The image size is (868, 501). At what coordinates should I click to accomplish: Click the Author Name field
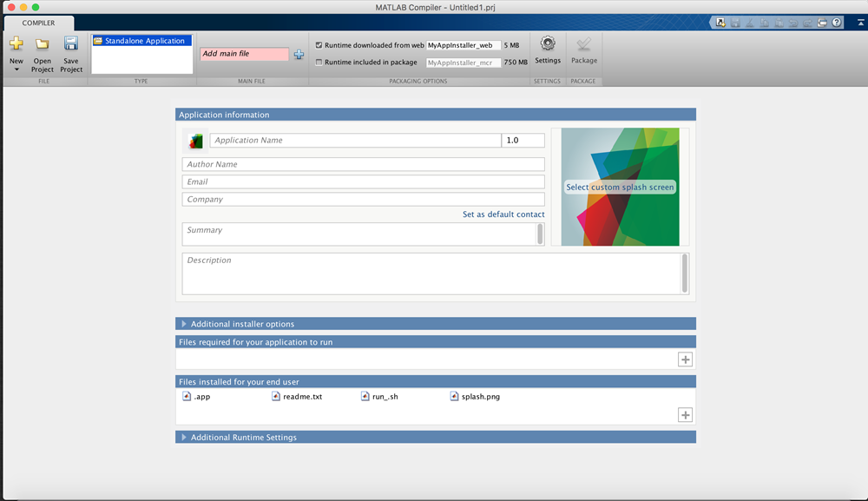(363, 164)
